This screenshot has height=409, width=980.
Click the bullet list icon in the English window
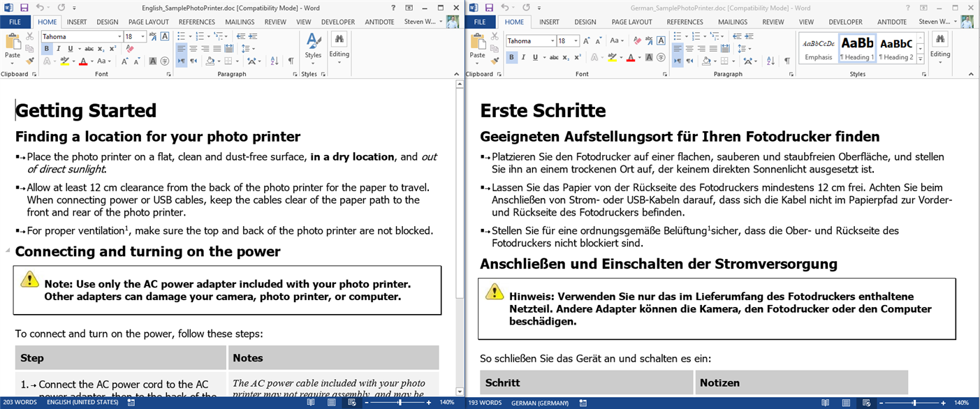182,36
